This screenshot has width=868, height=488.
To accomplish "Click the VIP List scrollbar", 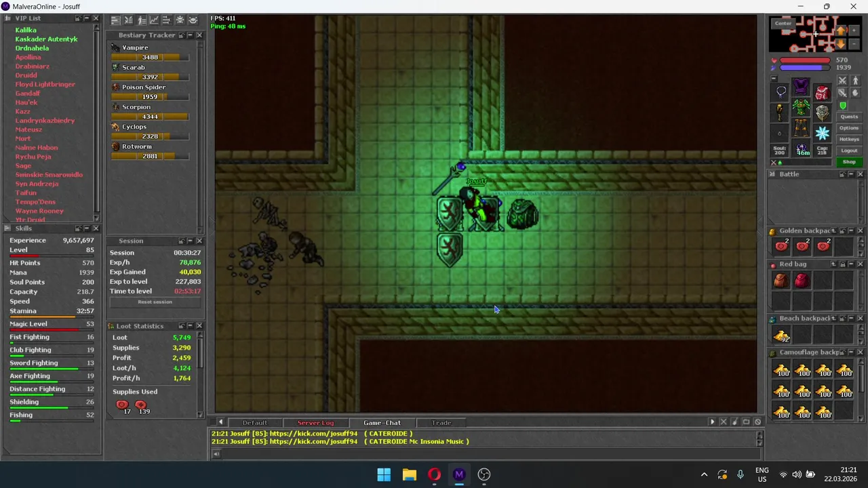I will click(97, 122).
